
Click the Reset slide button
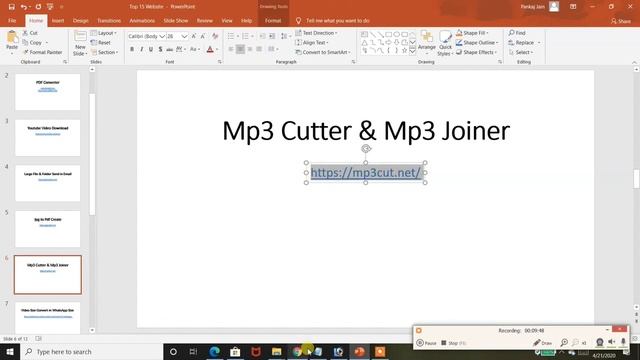click(x=101, y=42)
